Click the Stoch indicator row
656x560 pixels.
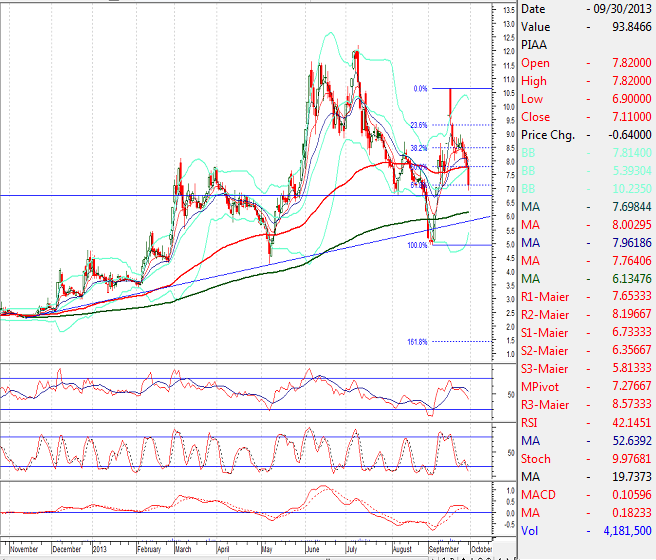[586, 459]
